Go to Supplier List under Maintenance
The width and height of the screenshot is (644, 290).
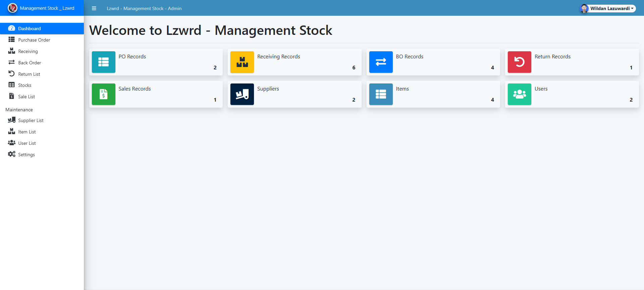(31, 120)
